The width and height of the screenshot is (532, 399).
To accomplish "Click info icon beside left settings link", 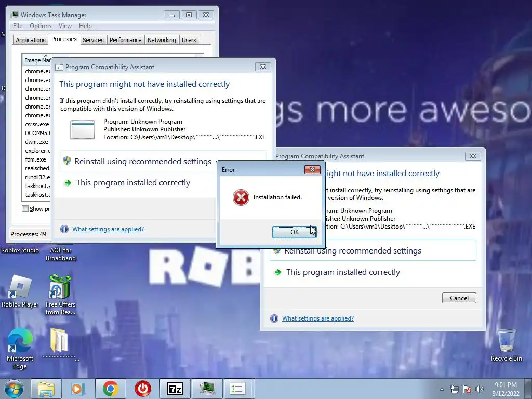I will pyautogui.click(x=64, y=229).
